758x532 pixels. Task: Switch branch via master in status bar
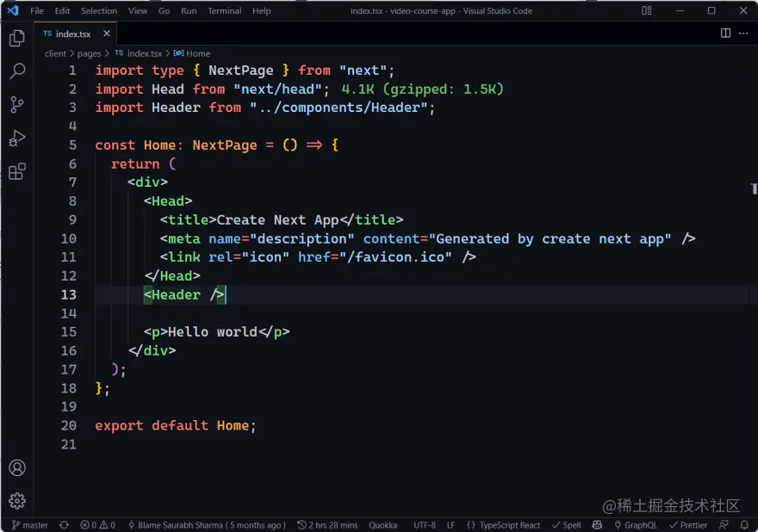(30, 525)
